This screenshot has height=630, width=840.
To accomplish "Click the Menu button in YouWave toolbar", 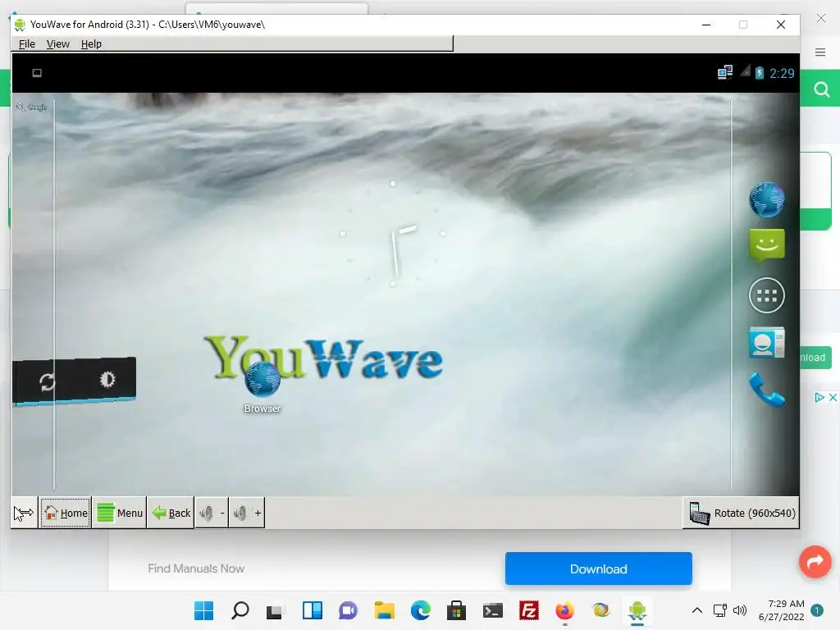I will pos(120,513).
